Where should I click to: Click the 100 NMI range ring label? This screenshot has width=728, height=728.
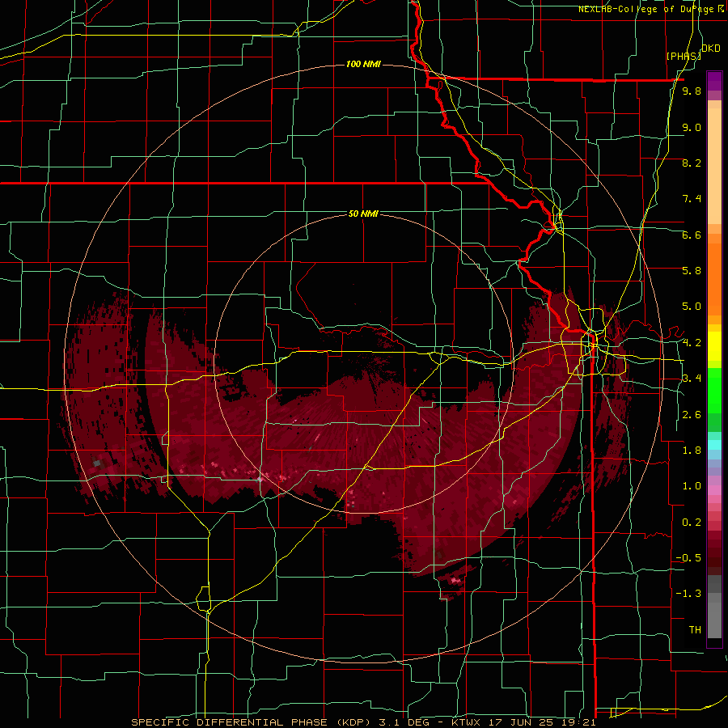click(363, 64)
